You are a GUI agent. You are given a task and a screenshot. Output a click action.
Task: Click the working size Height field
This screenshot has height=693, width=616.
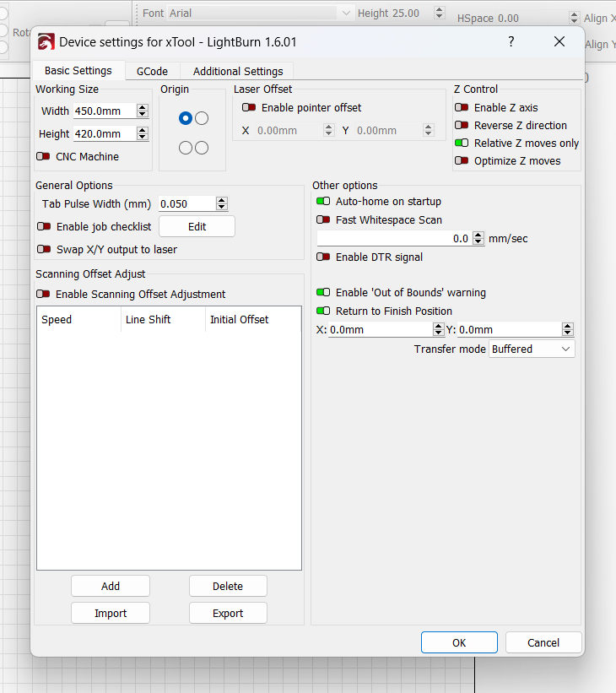point(105,134)
